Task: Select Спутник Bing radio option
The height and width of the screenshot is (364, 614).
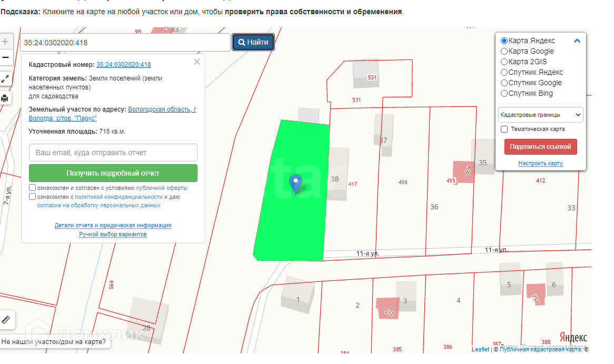Action: (x=504, y=94)
